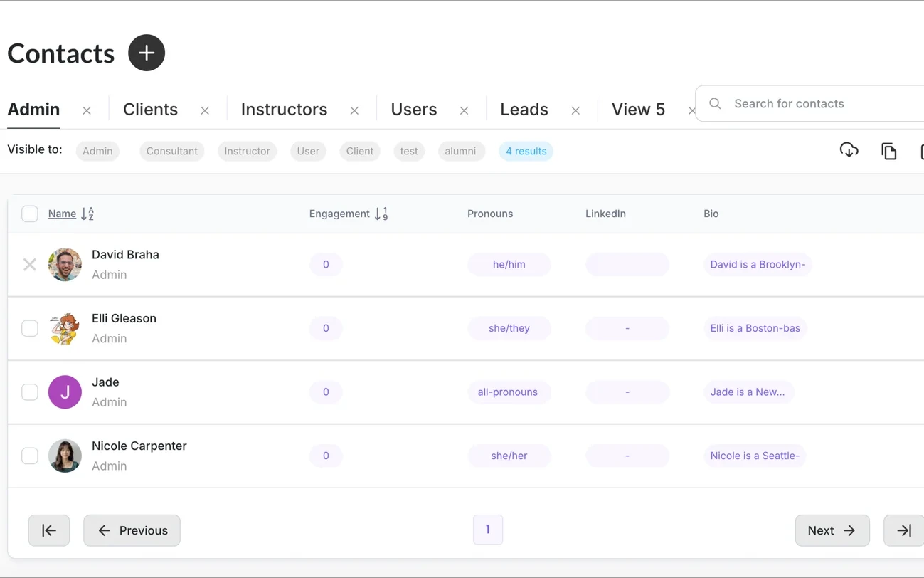Open the David Braha contact name
Viewport: 924px width, 578px height.
pos(125,255)
